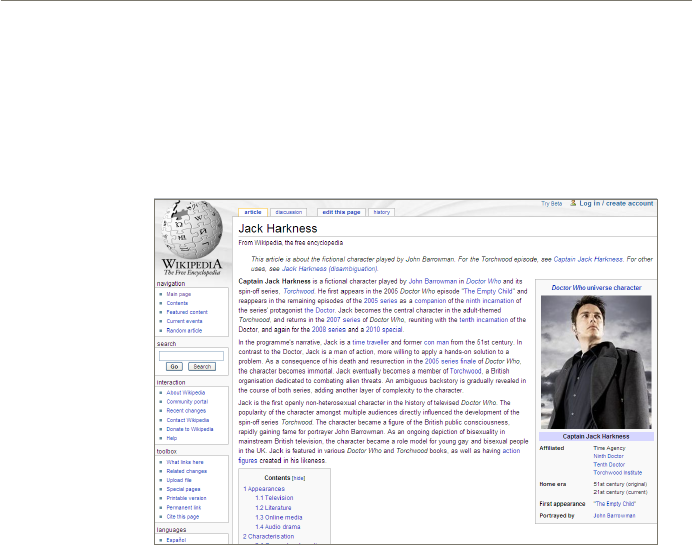Open Tenth Doctor link in infobox
The width and height of the screenshot is (692, 545).
(609, 465)
